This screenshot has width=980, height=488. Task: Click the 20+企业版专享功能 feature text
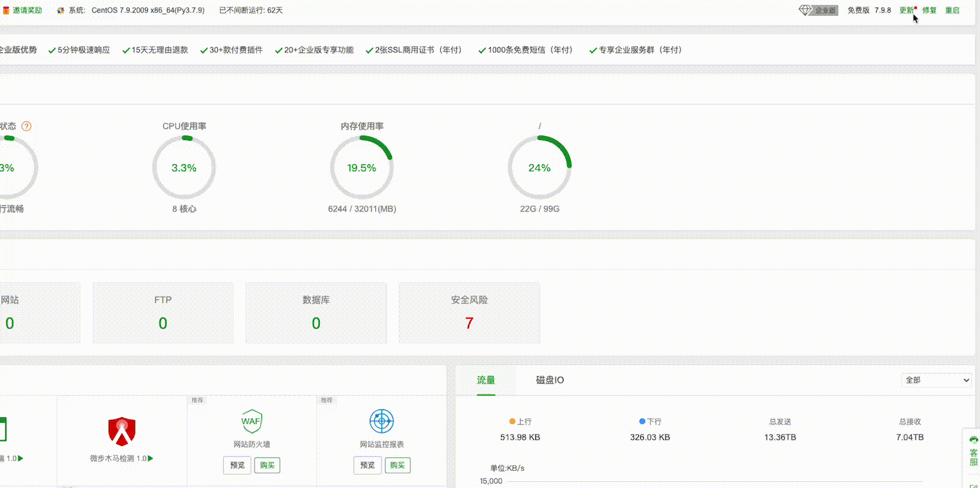point(319,50)
